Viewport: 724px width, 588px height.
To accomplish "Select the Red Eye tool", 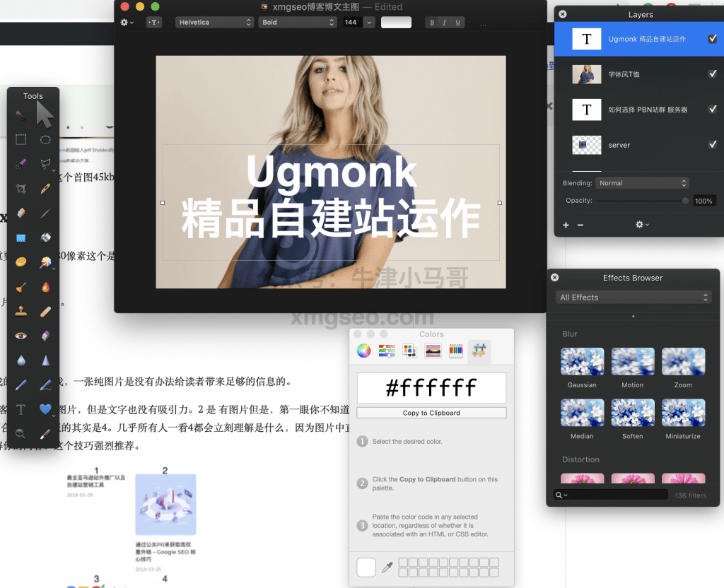I will 21,336.
